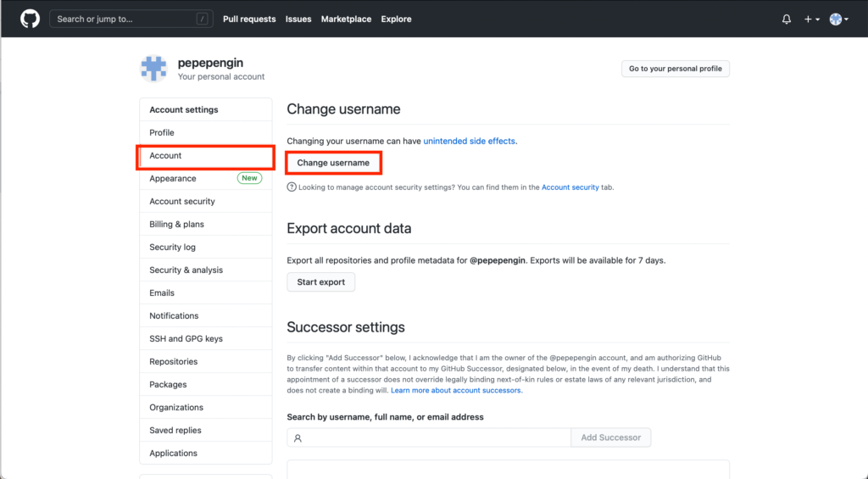The width and height of the screenshot is (868, 479).
Task: Click the pepepengin profile avatar image
Action: [153, 69]
